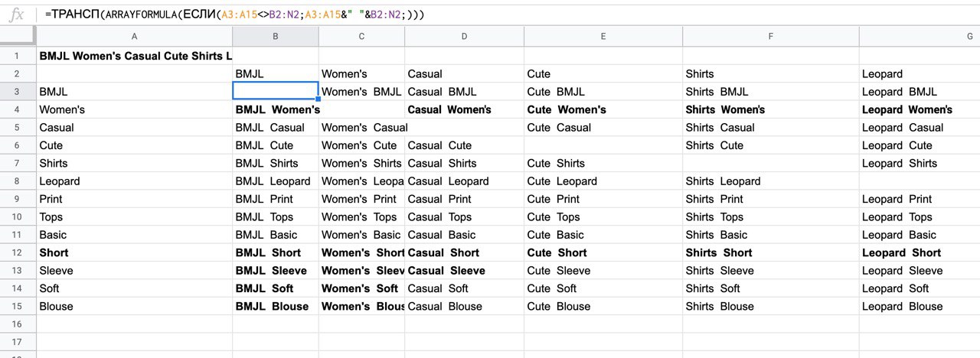Click cell E2 'Cute'

(603, 73)
